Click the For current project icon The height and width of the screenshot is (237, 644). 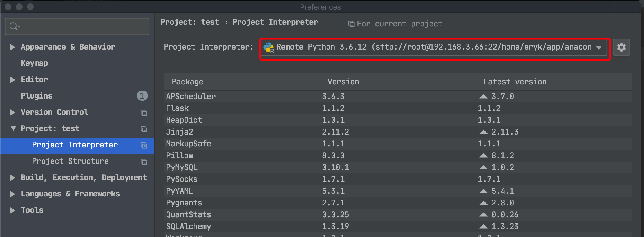(351, 24)
